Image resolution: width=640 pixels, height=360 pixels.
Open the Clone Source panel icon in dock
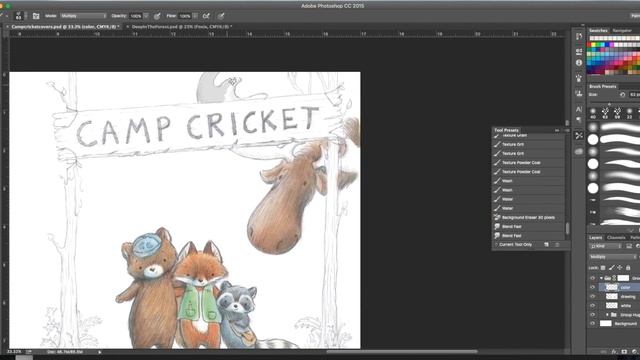(579, 93)
